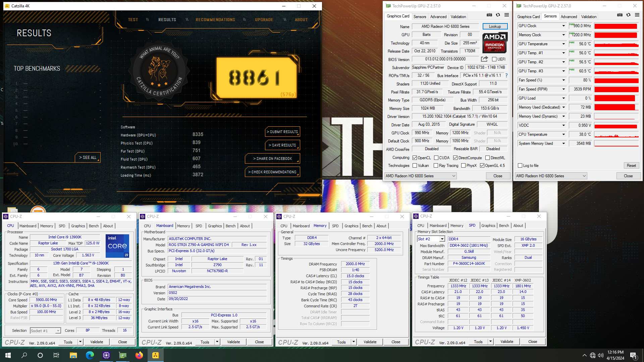
Task: Take GPU-Z screenshot in Graphics Card window
Action: pos(489,15)
